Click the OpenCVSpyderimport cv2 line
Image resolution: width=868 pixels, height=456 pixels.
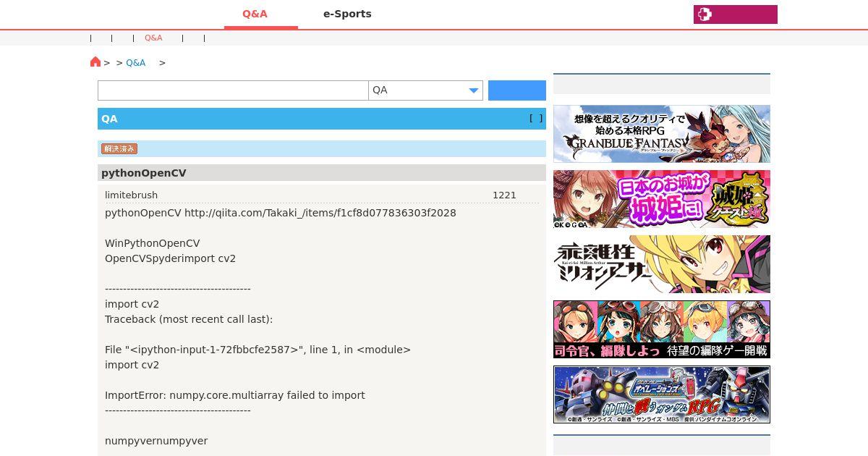(170, 258)
